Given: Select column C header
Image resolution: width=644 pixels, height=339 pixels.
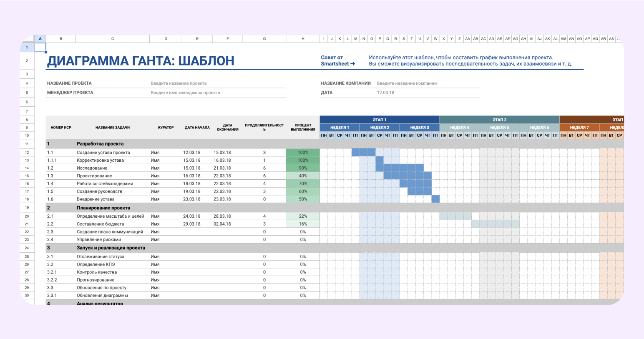Looking at the screenshot, I should [x=113, y=39].
